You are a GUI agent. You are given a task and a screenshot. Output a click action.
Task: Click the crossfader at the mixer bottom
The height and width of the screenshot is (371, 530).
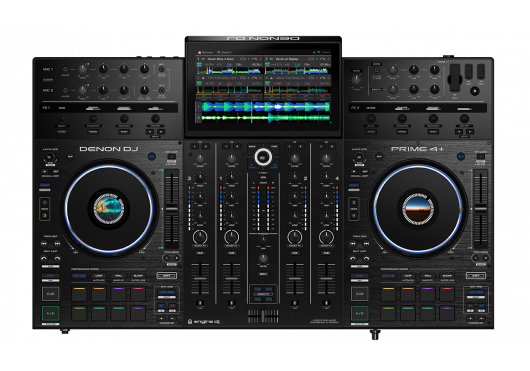tap(263, 316)
